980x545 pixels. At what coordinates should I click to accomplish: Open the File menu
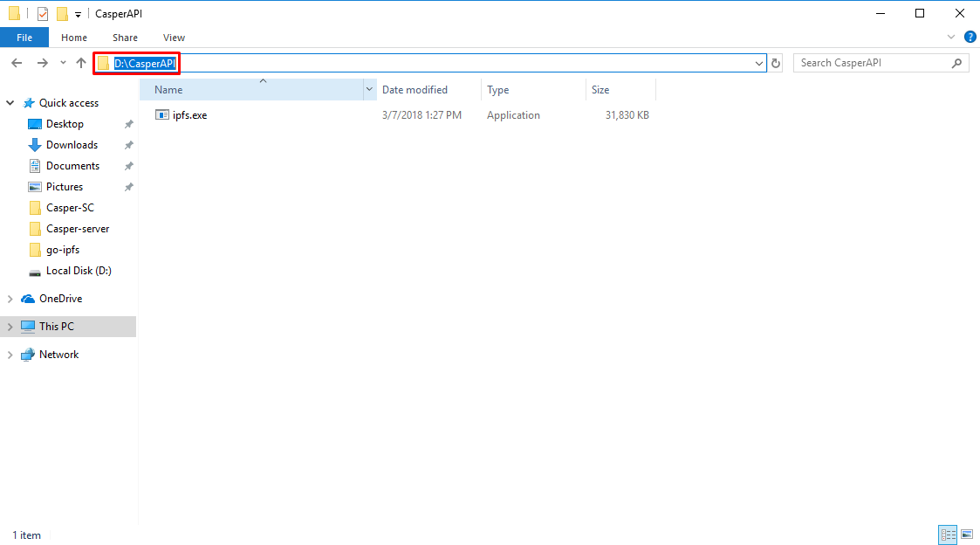click(x=24, y=38)
